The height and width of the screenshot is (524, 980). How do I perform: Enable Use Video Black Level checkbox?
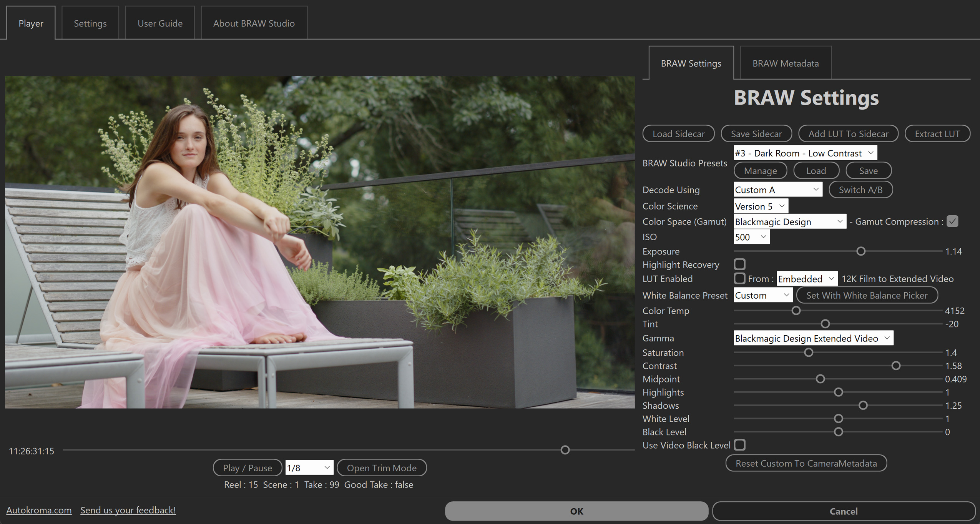(x=739, y=445)
